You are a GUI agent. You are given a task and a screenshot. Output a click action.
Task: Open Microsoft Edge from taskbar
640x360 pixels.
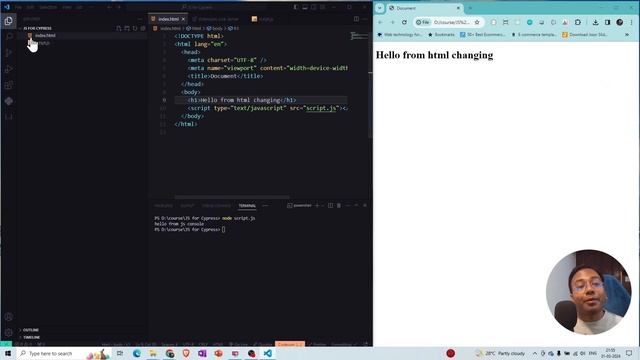tap(137, 353)
